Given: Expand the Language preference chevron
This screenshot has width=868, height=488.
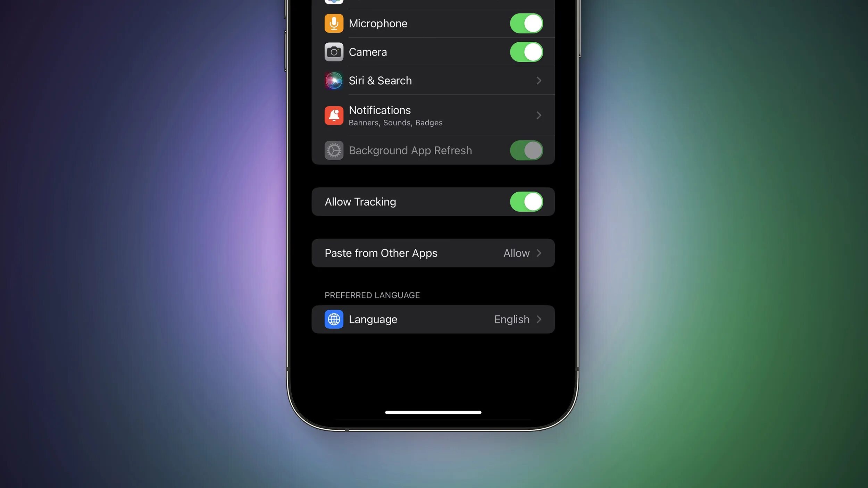Looking at the screenshot, I should (540, 319).
